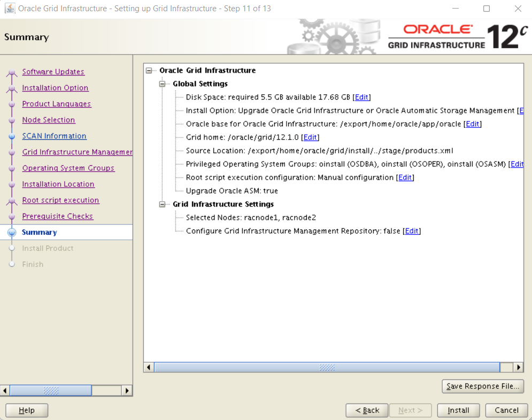Viewport: 532px width, 420px height.
Task: Edit the Disk Space setting
Action: tap(361, 97)
